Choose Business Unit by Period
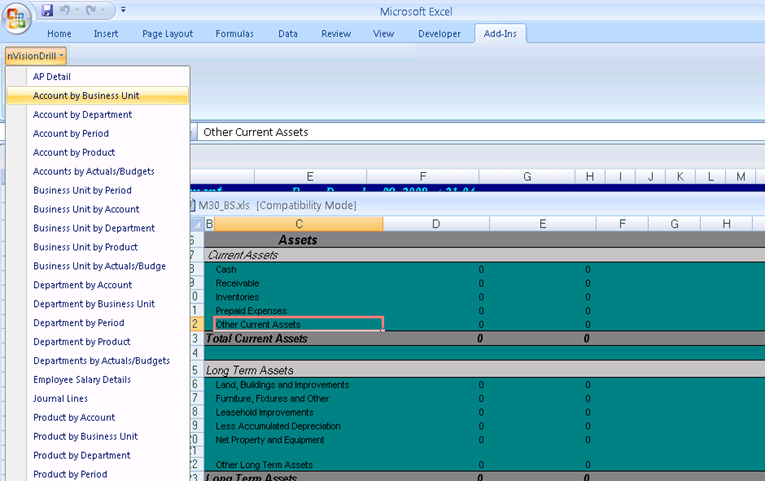765x481 pixels. pyautogui.click(x=98, y=190)
